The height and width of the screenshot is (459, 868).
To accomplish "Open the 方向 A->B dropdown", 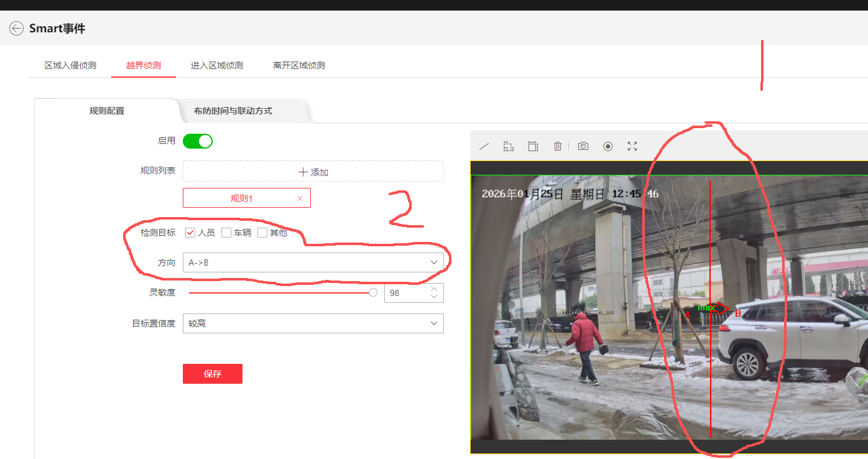I will [313, 262].
